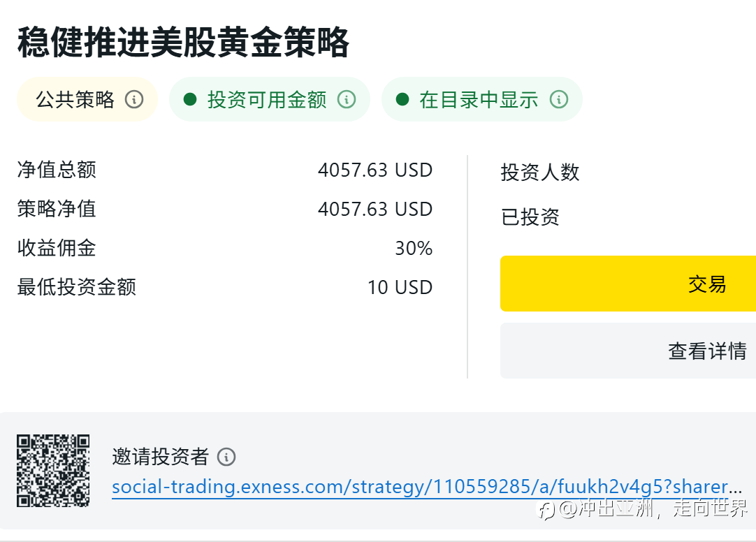The image size is (756, 542).
Task: Click the 策略净值 row label
Action: coord(57,209)
